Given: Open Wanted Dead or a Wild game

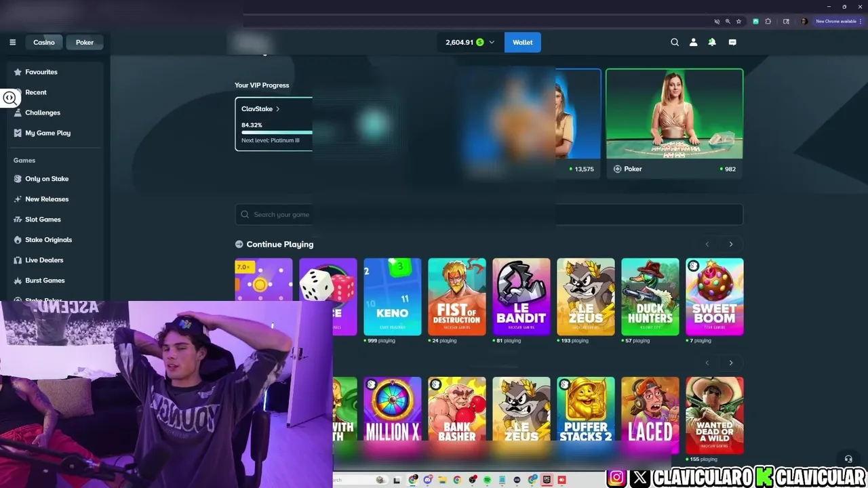Looking at the screenshot, I should pos(715,415).
